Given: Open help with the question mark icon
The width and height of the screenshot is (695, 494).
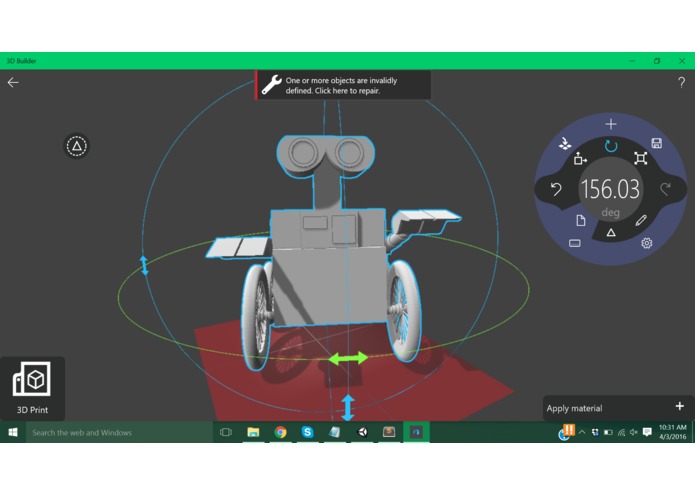Looking at the screenshot, I should 681,82.
